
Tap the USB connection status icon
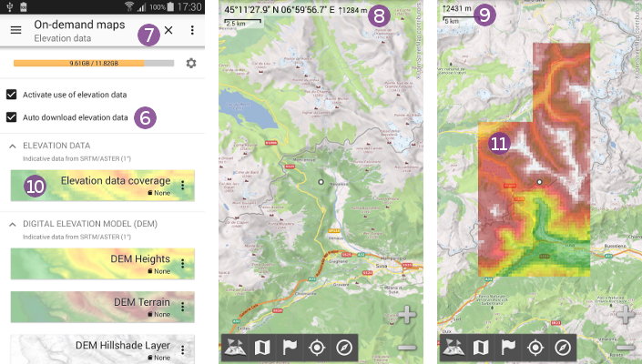point(10,7)
